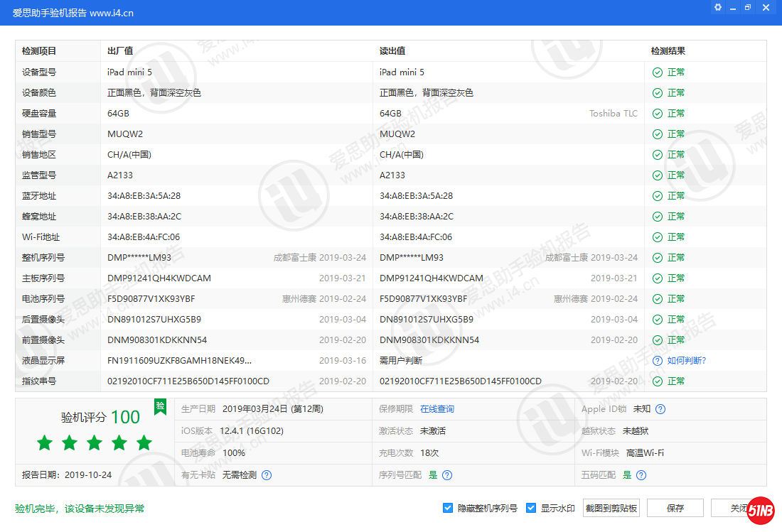Toggle the 显示水印 checkbox

tap(530, 507)
